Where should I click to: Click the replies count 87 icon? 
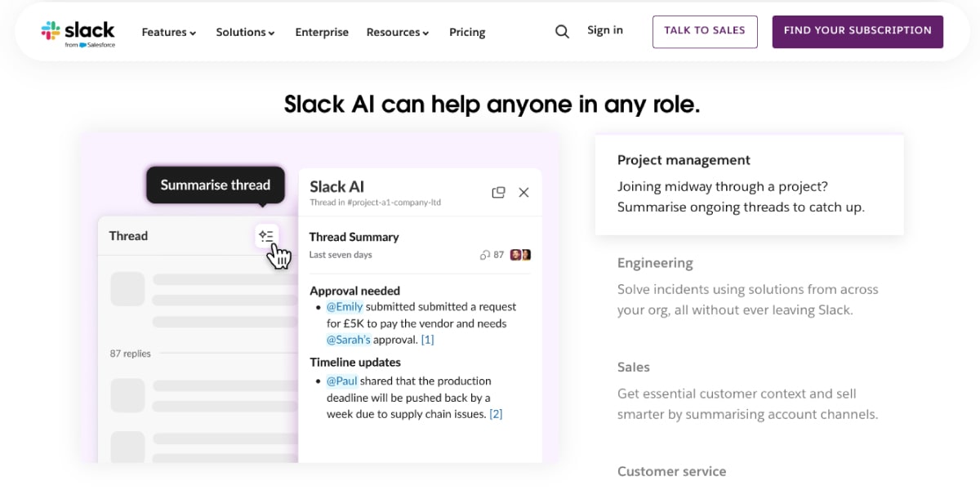(492, 255)
